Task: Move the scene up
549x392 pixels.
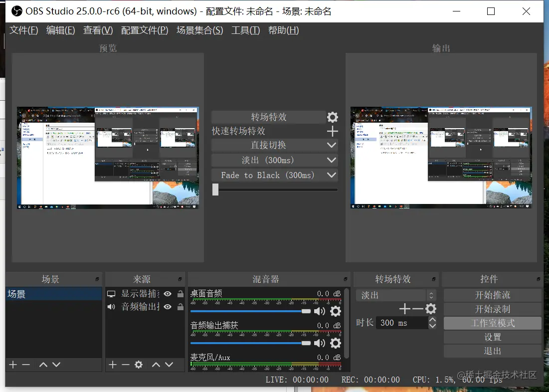Action: click(43, 365)
